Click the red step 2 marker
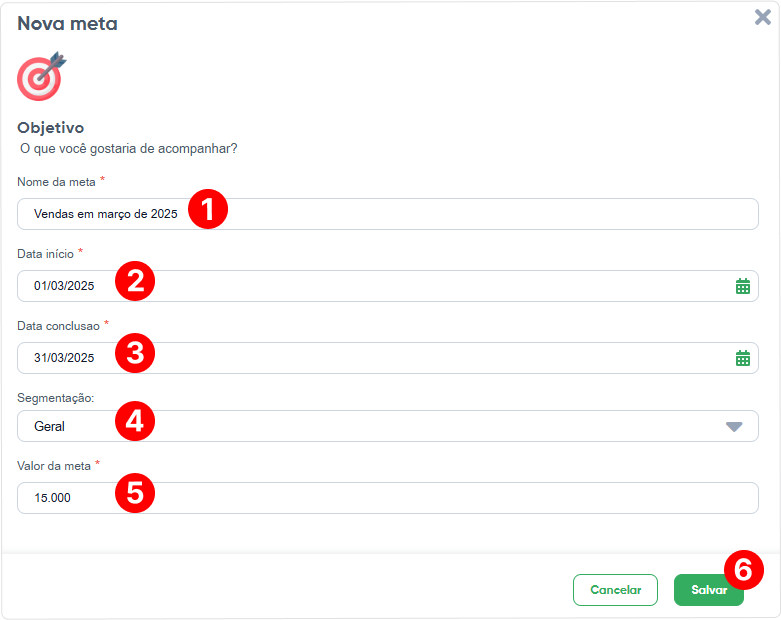 click(x=135, y=281)
